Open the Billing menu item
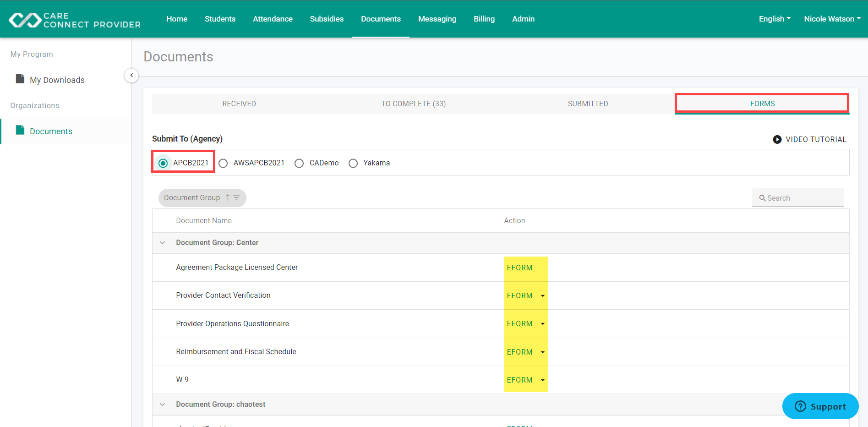The height and width of the screenshot is (427, 868). pos(484,19)
